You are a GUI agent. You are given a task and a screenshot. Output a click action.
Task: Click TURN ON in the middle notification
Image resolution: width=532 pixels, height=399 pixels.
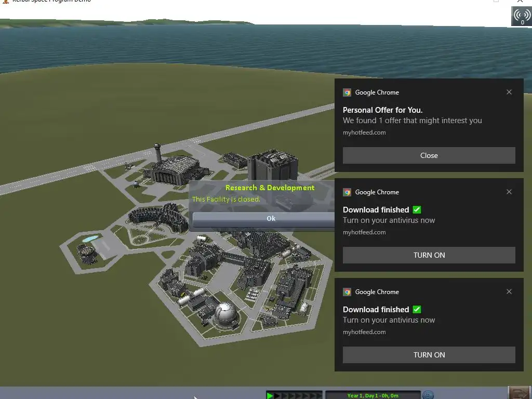429,255
